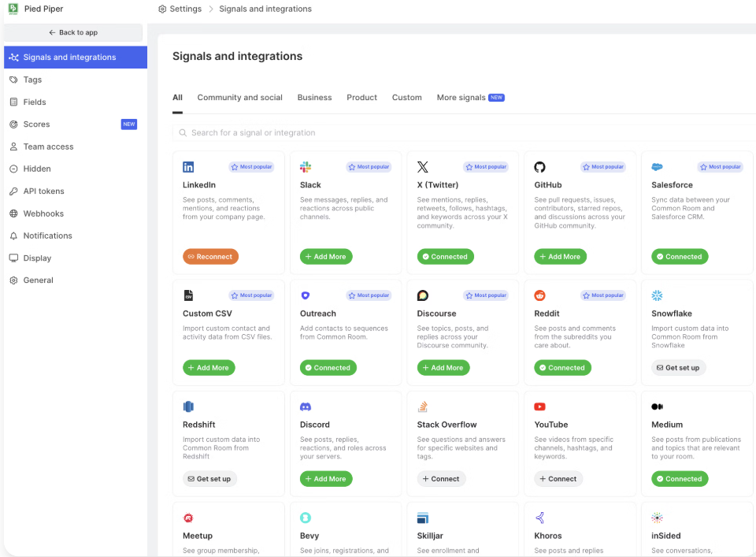Viewport: 756px width, 557px height.
Task: Switch to the Community and social tab
Action: point(239,97)
